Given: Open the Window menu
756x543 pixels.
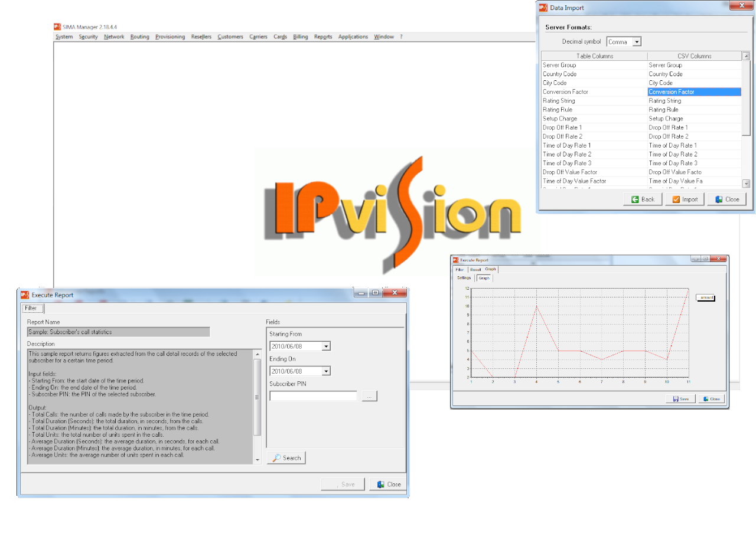Looking at the screenshot, I should [384, 37].
